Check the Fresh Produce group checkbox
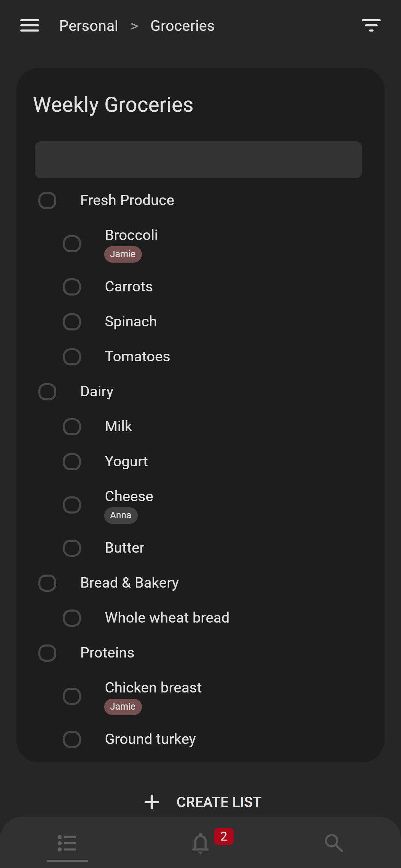The width and height of the screenshot is (401, 868). (x=47, y=201)
